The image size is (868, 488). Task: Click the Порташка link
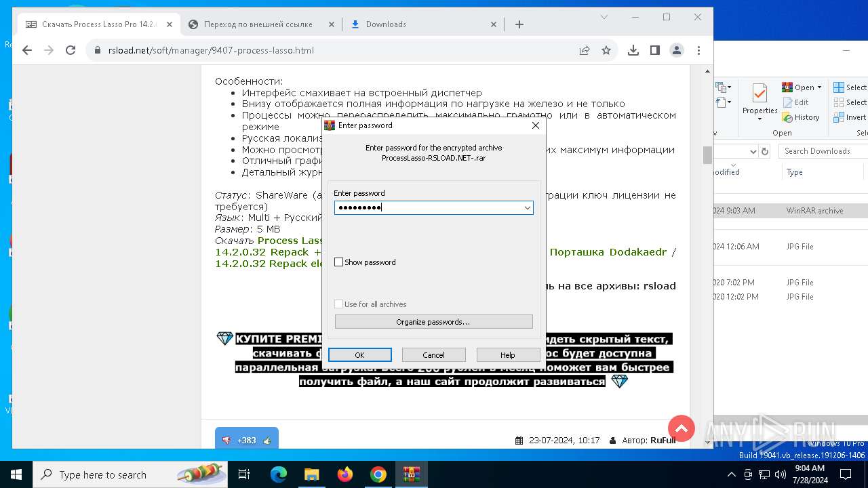click(576, 252)
